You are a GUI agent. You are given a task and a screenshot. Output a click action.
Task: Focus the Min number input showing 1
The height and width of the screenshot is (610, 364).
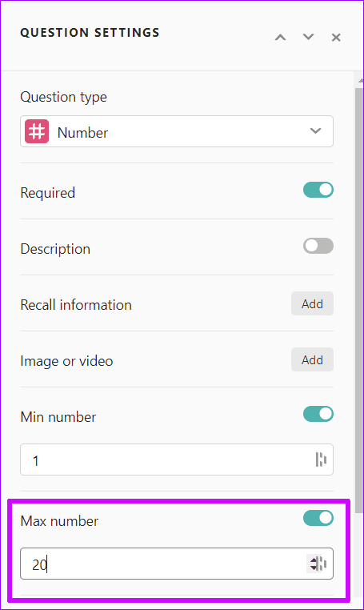pos(177,460)
